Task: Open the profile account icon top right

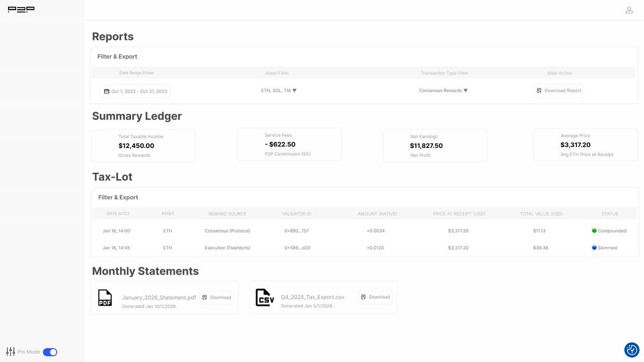Action: point(629,10)
